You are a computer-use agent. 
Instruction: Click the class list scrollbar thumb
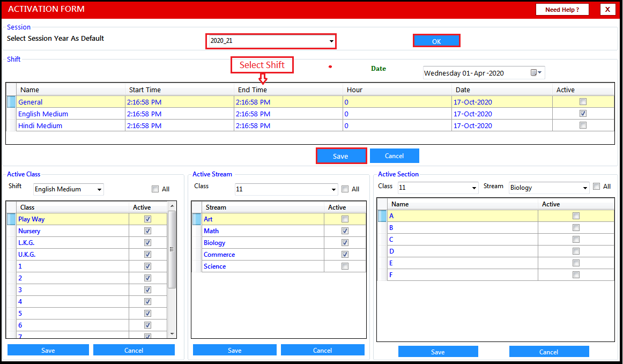tap(172, 249)
